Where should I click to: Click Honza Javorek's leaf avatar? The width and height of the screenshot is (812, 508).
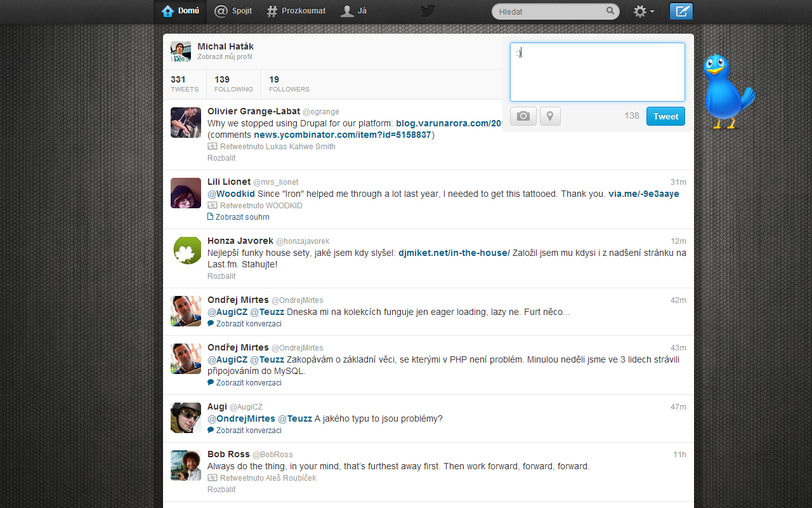(186, 252)
